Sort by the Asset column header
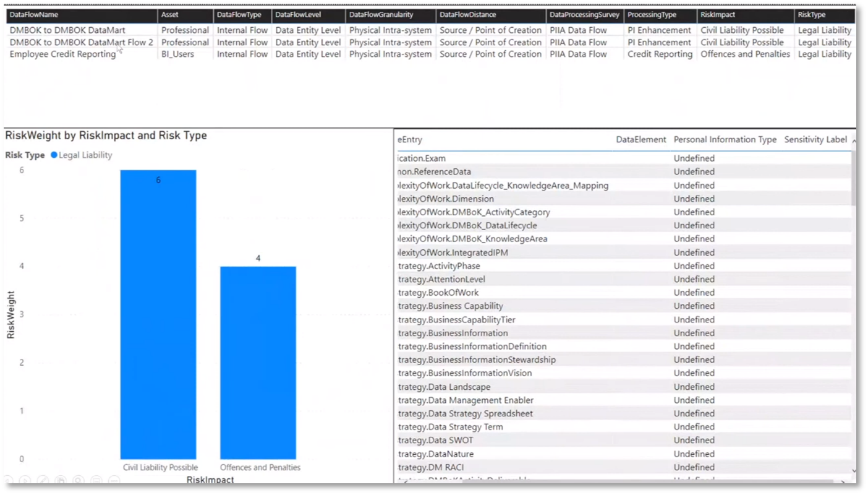 pyautogui.click(x=169, y=15)
